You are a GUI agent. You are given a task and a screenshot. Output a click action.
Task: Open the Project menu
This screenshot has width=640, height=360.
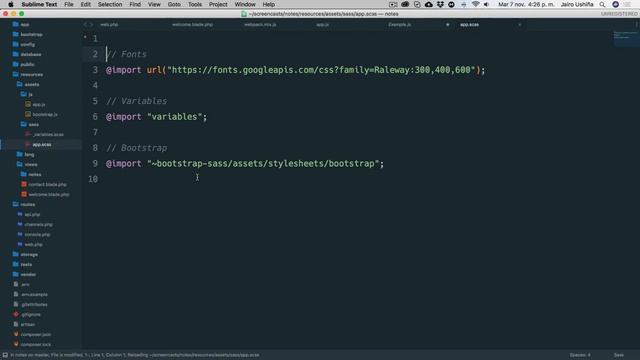[x=218, y=4]
